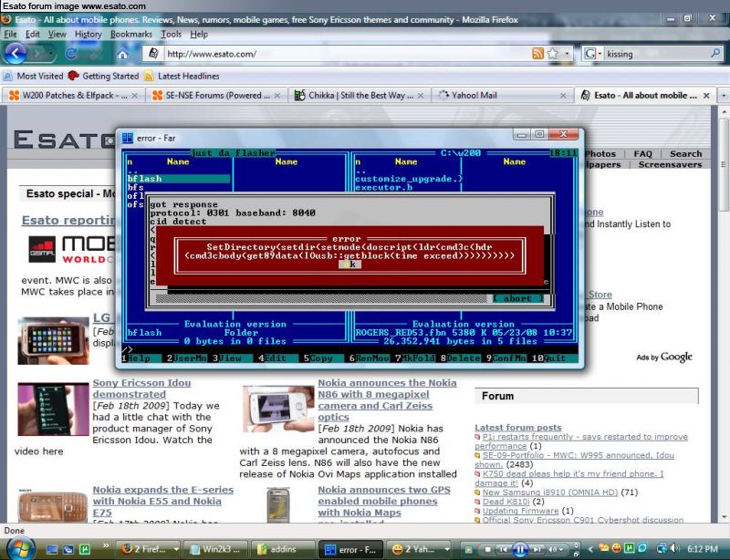
Task: Open the address bar history dropdown arrow
Action: tap(567, 54)
